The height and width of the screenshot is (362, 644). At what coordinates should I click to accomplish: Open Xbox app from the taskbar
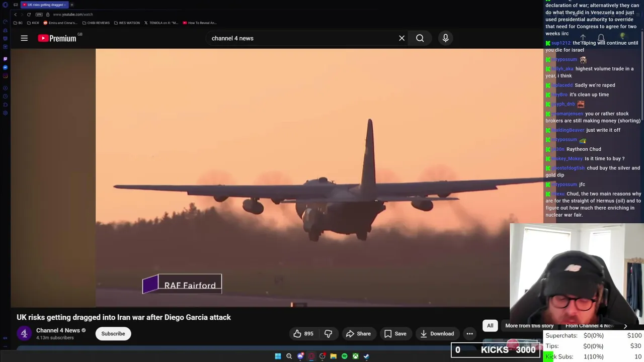(356, 356)
